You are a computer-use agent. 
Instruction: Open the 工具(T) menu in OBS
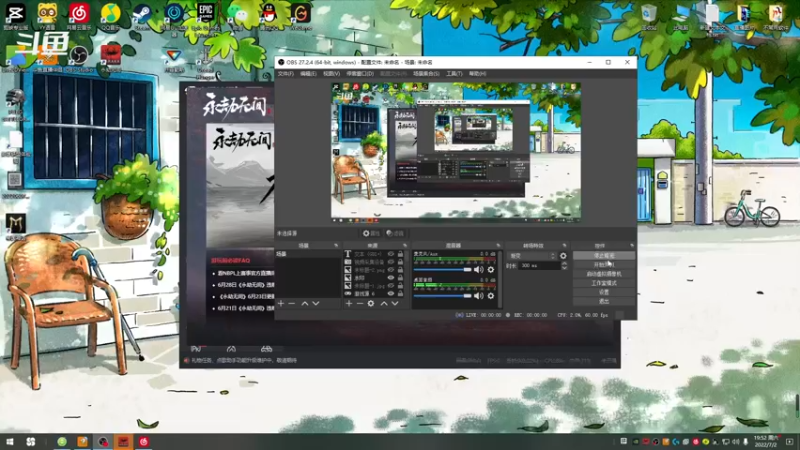pos(454,73)
